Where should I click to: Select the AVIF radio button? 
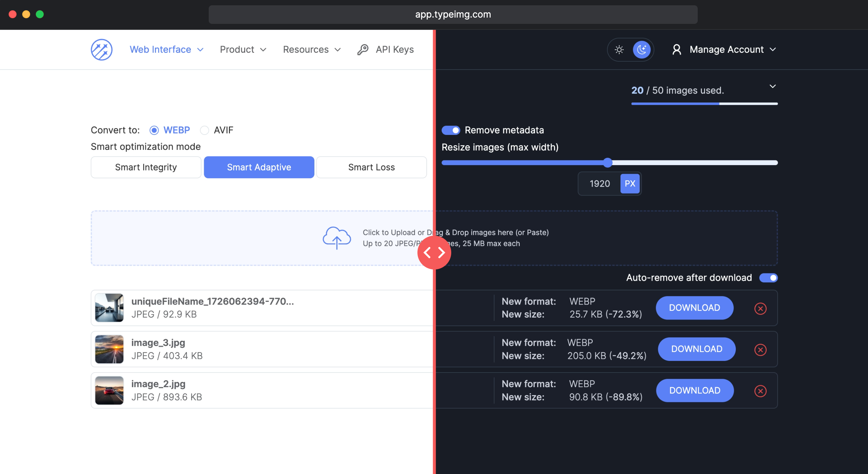tap(204, 130)
